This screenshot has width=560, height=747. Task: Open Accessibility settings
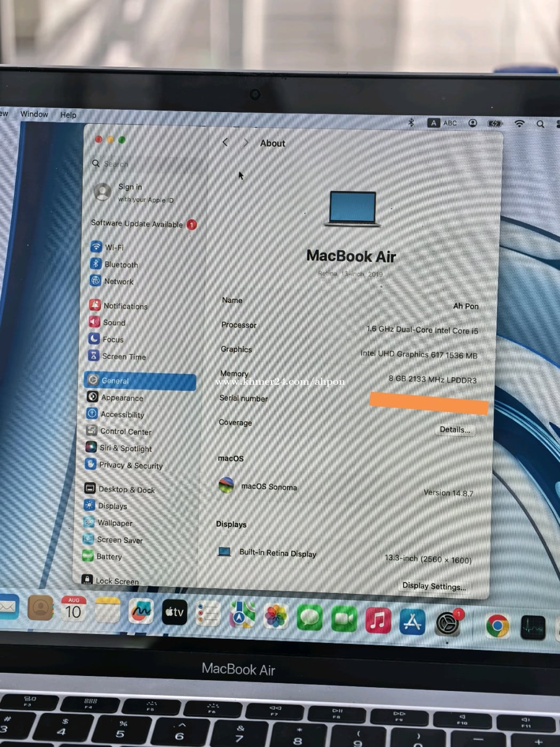point(115,414)
